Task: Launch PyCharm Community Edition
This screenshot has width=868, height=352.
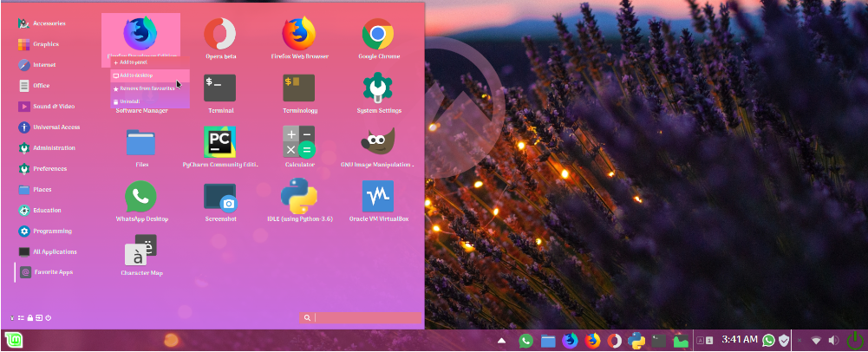Action: [220, 147]
